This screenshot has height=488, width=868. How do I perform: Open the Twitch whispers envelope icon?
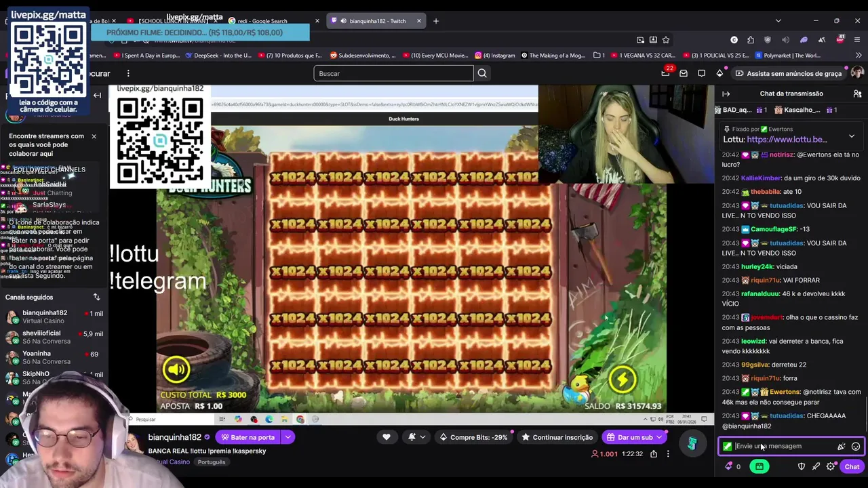684,73
